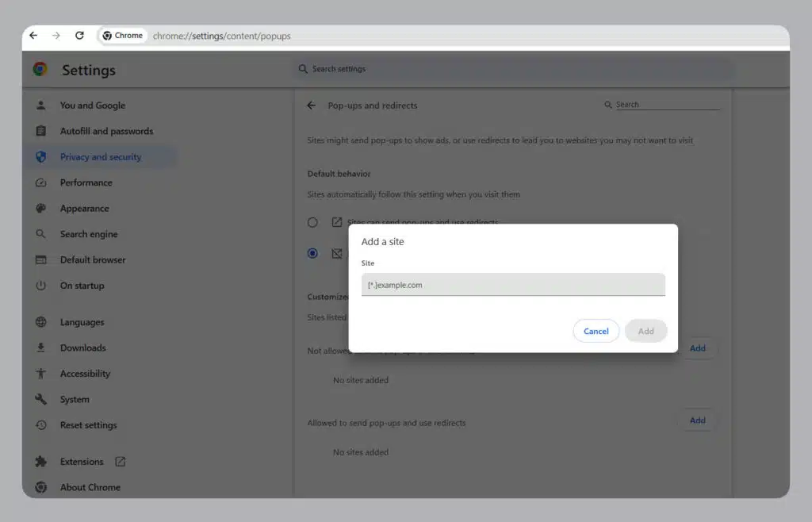812x522 pixels.
Task: Open Autofill and passwords section
Action: point(107,131)
